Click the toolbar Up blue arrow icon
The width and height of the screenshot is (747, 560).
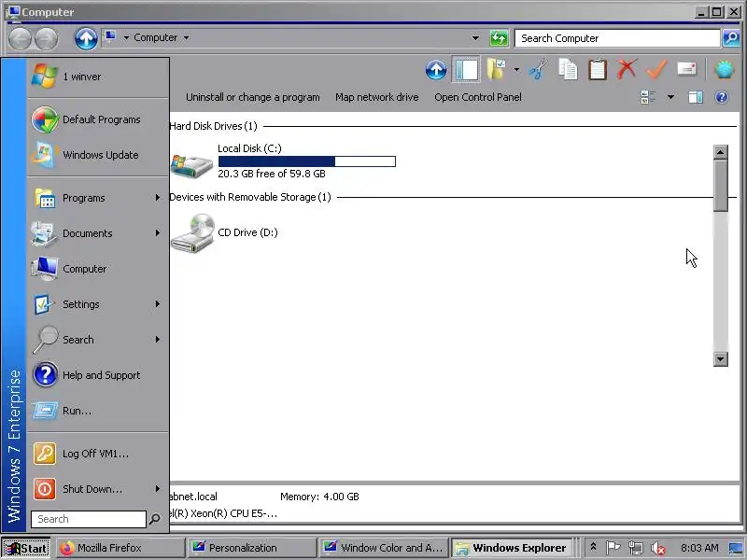click(x=435, y=70)
